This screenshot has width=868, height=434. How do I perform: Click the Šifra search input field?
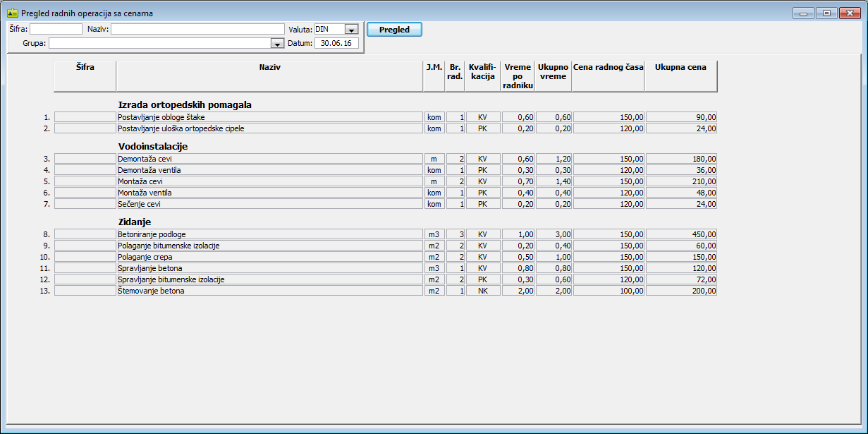point(56,30)
